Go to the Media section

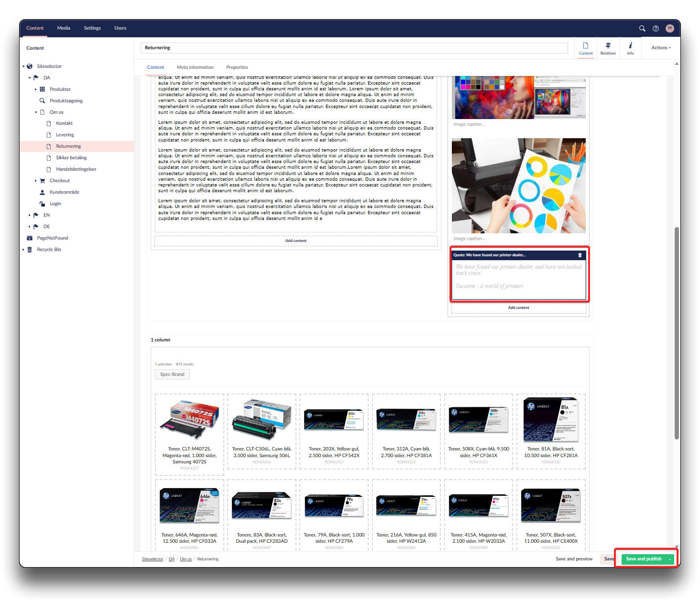(64, 28)
